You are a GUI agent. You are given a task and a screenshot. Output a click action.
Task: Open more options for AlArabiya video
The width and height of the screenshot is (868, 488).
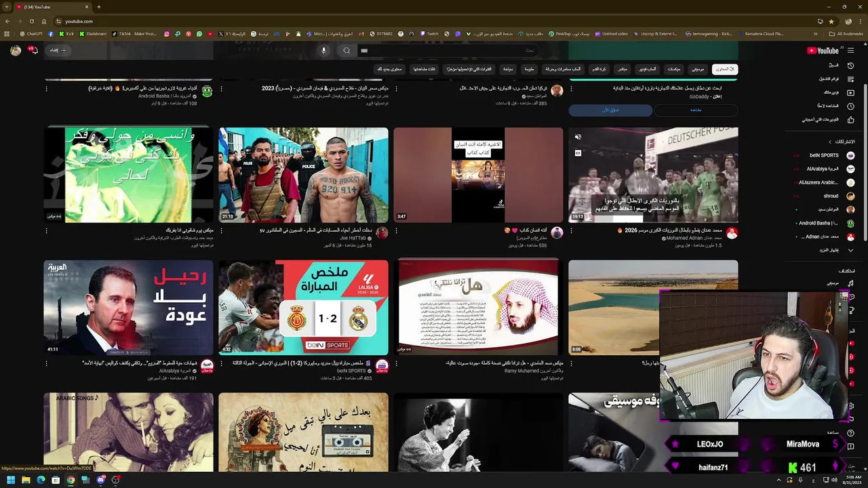[x=46, y=363]
